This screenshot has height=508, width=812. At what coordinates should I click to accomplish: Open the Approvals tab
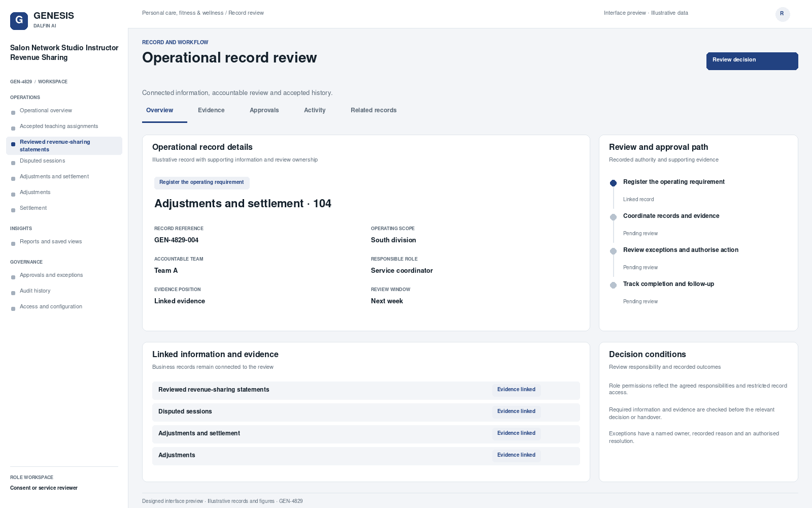coord(264,110)
